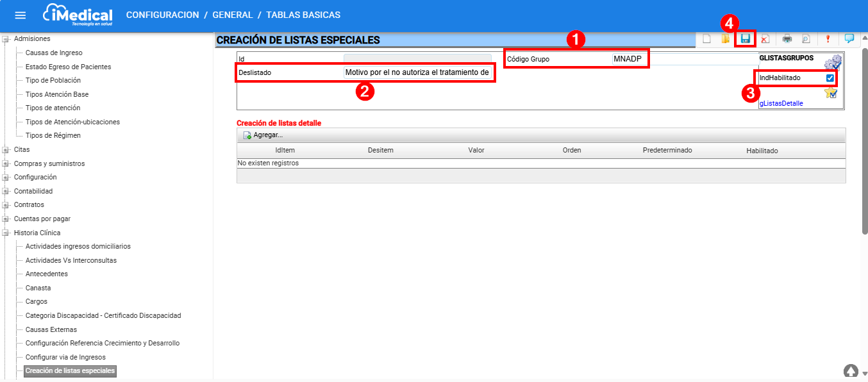Click the printer icon
The image size is (868, 382).
pos(787,39)
